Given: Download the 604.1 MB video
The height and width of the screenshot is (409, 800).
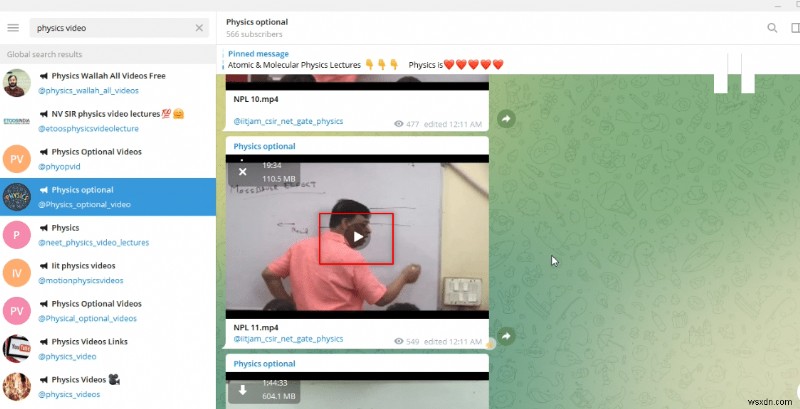Looking at the screenshot, I should pyautogui.click(x=243, y=390).
